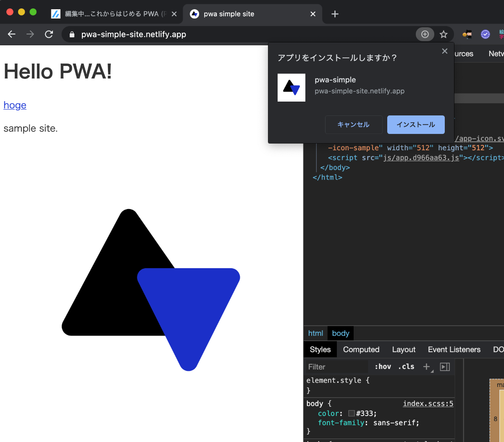Reload the page with refresh icon
This screenshot has height=442, width=504.
pos(49,34)
